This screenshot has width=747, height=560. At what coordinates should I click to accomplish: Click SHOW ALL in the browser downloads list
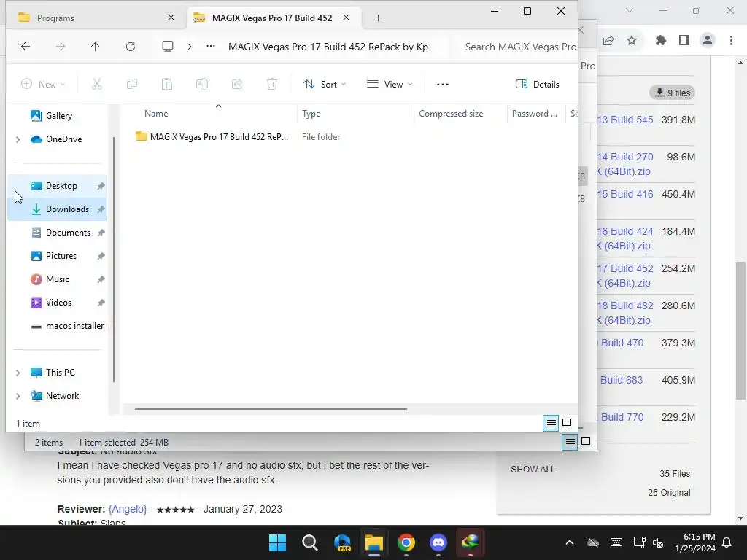click(533, 470)
